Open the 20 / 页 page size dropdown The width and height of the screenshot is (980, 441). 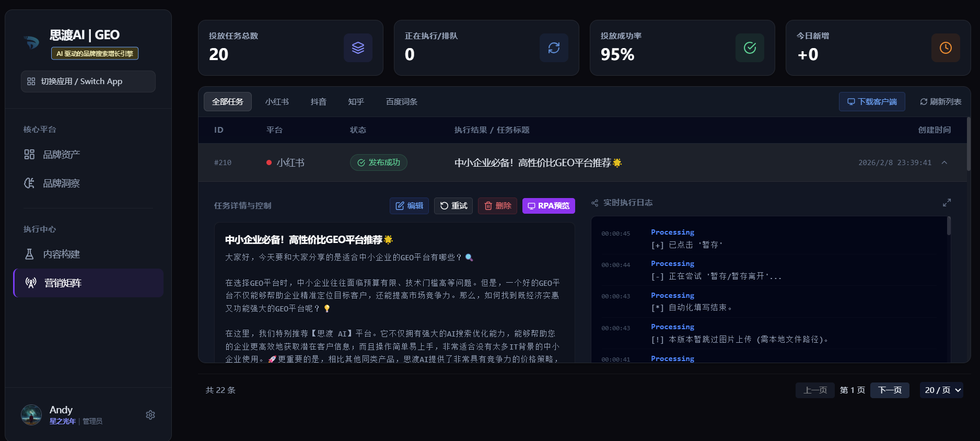pyautogui.click(x=942, y=390)
